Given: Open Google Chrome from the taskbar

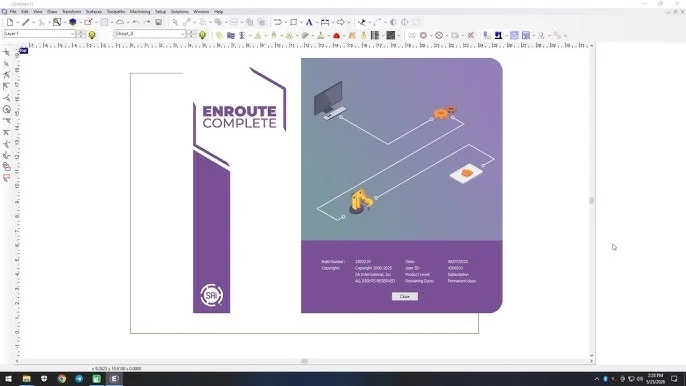Looking at the screenshot, I should 62,379.
